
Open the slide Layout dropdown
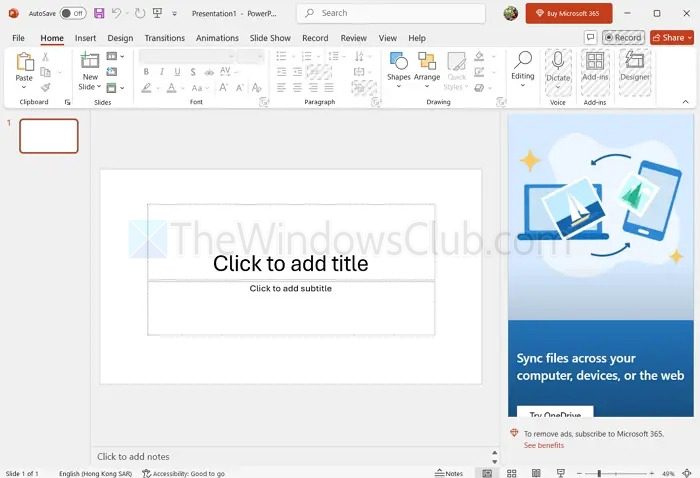[x=115, y=56]
